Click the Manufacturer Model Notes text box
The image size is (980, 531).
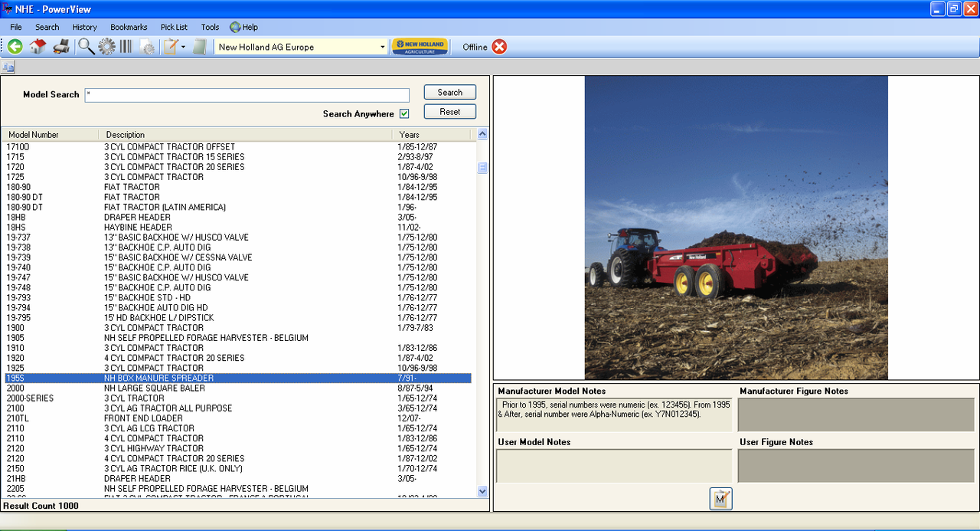pos(614,415)
